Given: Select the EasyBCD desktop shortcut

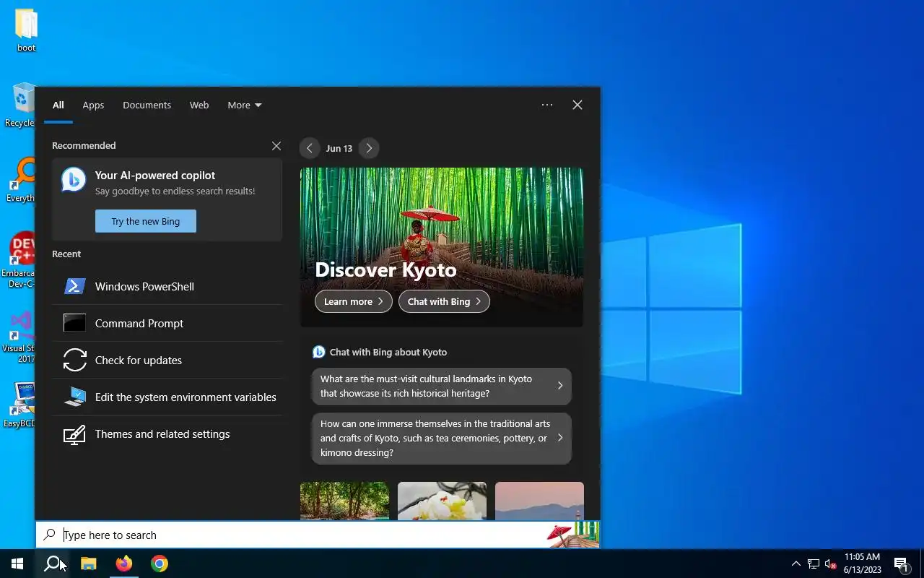Looking at the screenshot, I should click(x=20, y=405).
